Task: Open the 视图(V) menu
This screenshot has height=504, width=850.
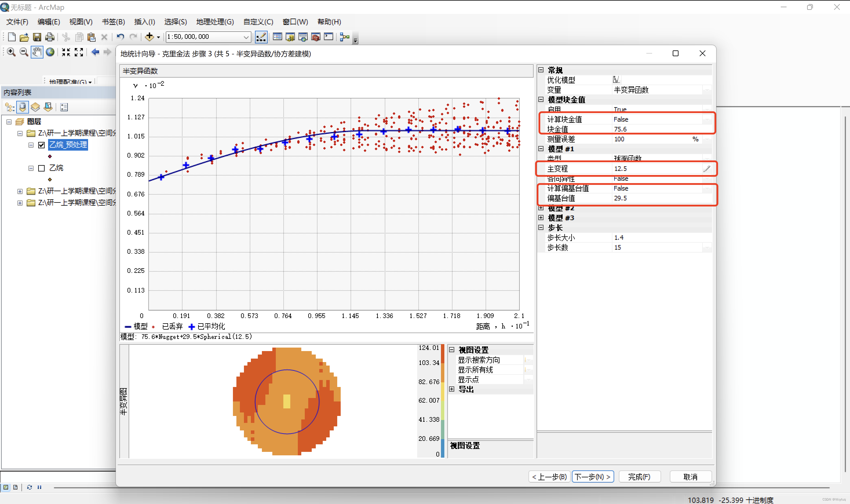Action: click(81, 22)
